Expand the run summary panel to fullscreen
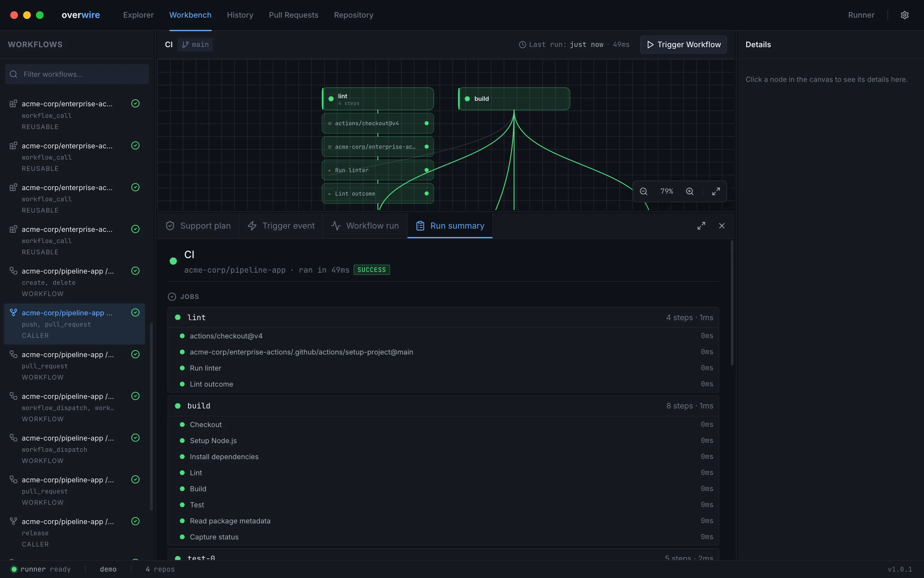Screen dimensions: 924x578 coord(701,226)
